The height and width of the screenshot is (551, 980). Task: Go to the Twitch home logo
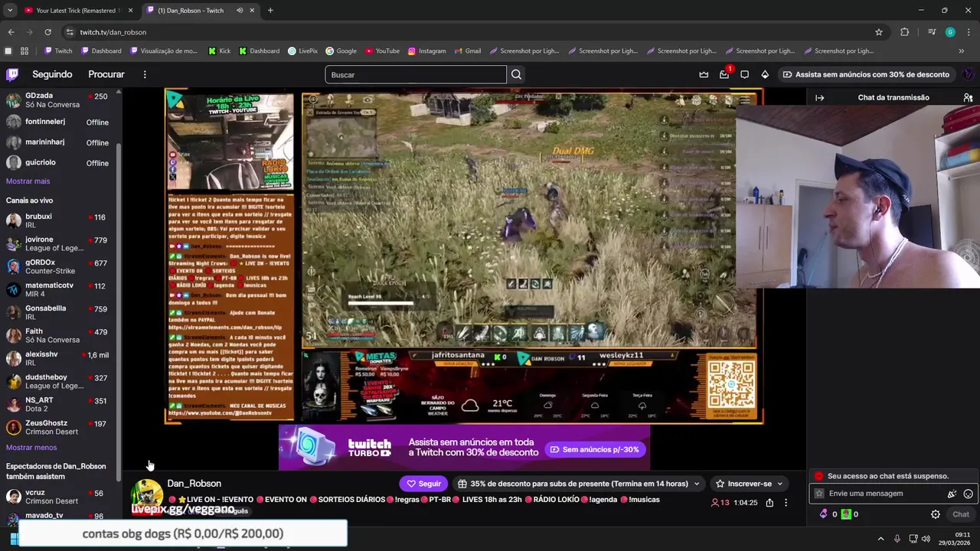click(x=12, y=74)
